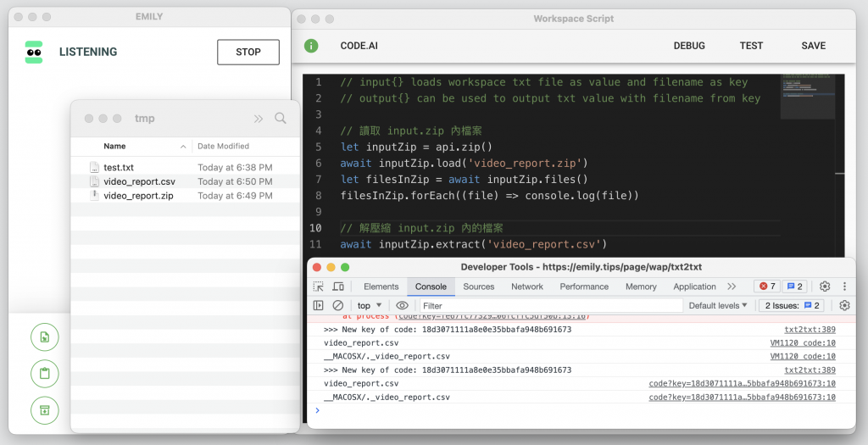Sort by the Date Modified column
Image resolution: width=868 pixels, height=445 pixels.
(223, 146)
